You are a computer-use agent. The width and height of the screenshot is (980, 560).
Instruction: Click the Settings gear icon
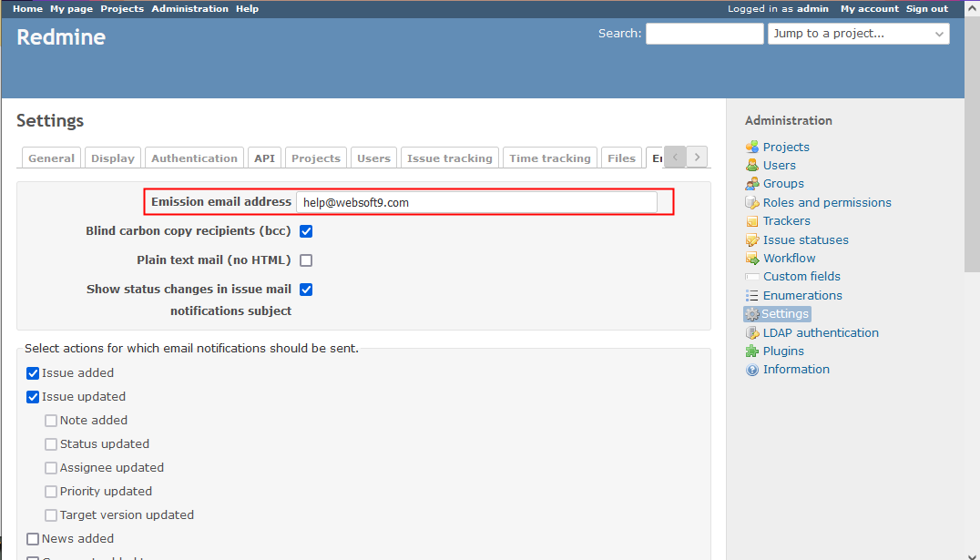coord(752,314)
